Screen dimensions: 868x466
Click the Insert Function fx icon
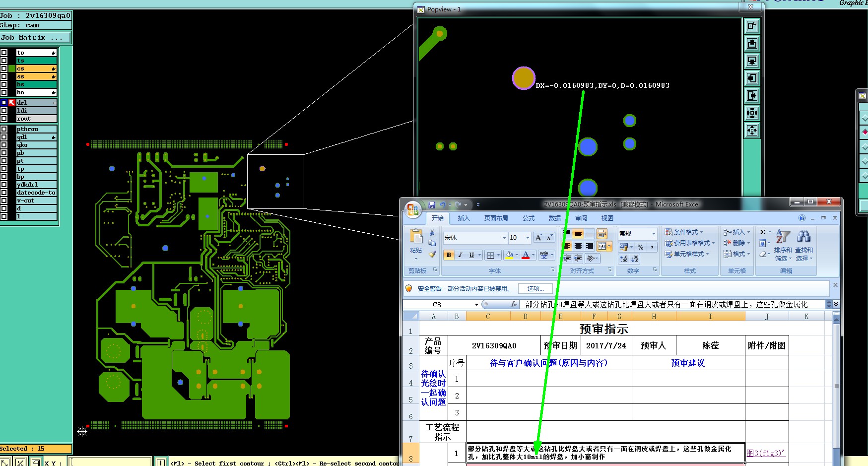tap(514, 304)
